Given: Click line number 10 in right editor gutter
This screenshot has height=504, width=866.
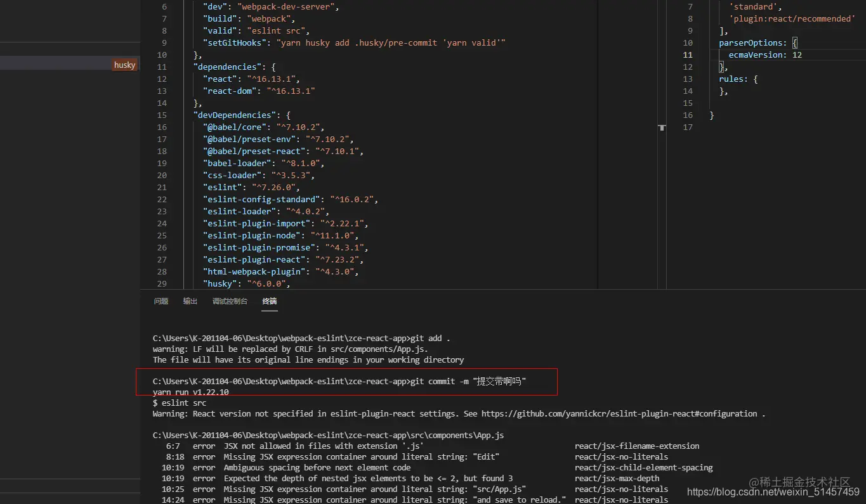Looking at the screenshot, I should [x=688, y=43].
